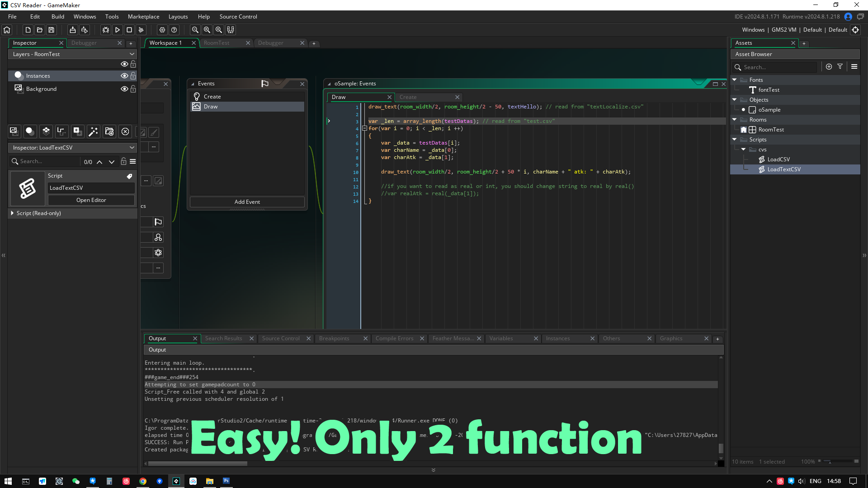Clean the project cache with broom icon
868x488 pixels.
point(142,30)
